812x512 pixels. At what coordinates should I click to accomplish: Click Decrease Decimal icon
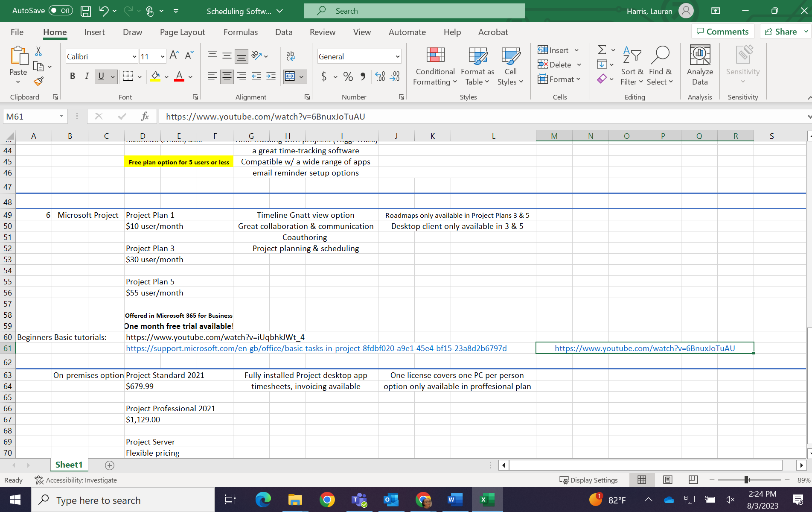[395, 76]
